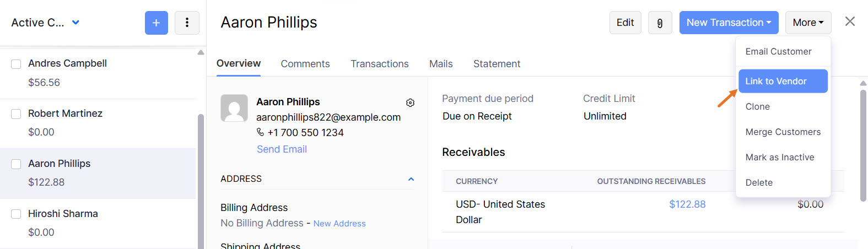Choose Link to Vendor menu option
Image resolution: width=868 pixels, height=249 pixels.
[783, 81]
